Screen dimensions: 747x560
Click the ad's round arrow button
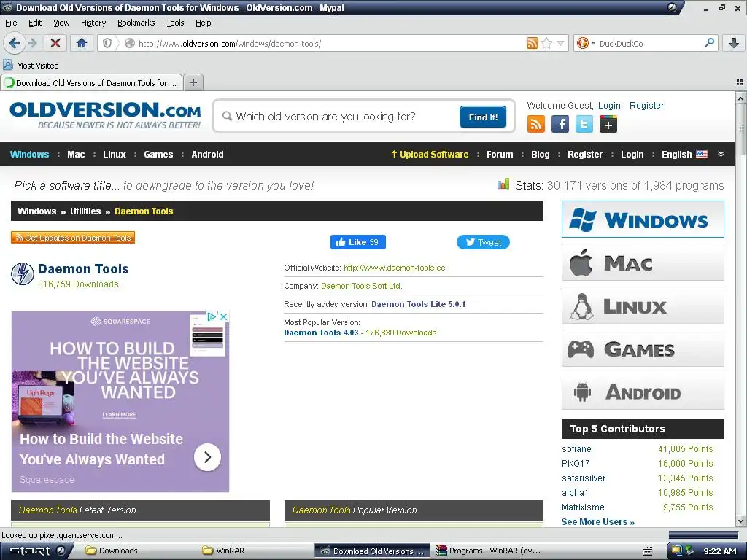click(207, 457)
